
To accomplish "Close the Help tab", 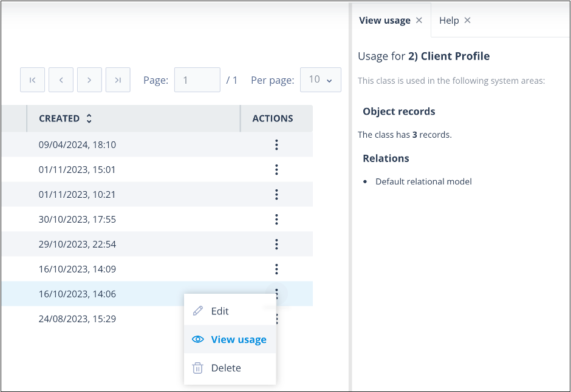I will [x=468, y=21].
